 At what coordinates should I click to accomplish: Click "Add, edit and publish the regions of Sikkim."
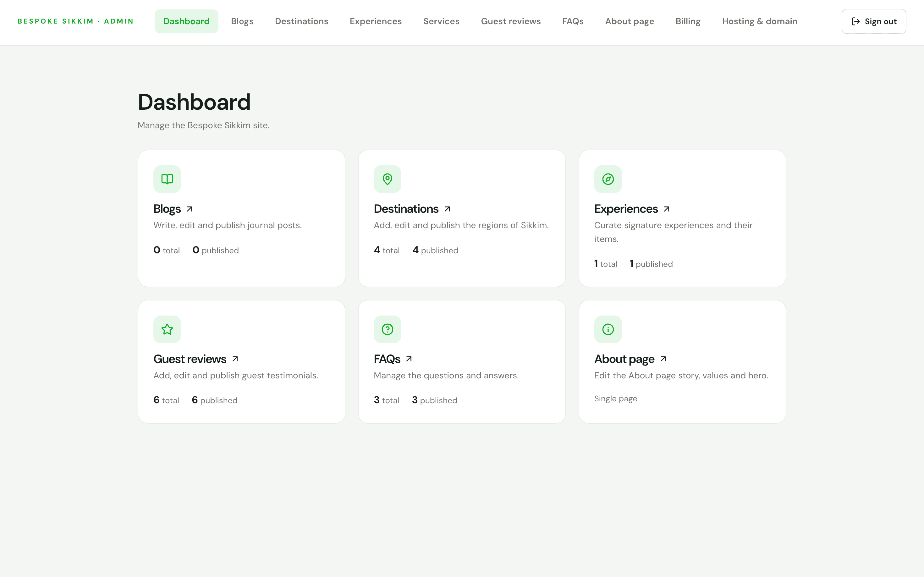461,225
